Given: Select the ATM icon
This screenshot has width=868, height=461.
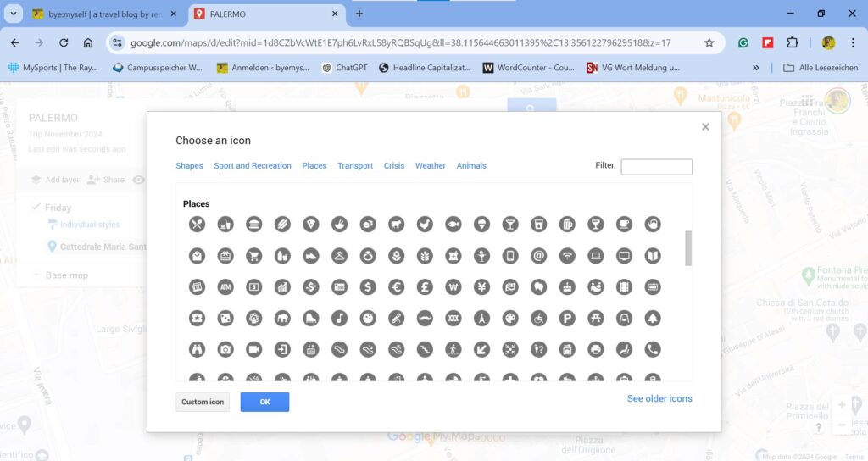Looking at the screenshot, I should (x=225, y=286).
